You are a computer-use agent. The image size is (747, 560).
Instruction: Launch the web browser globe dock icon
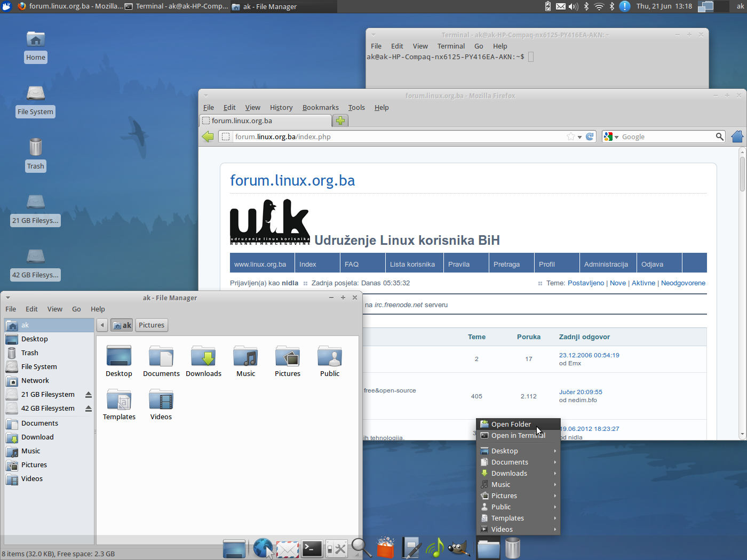(x=263, y=548)
